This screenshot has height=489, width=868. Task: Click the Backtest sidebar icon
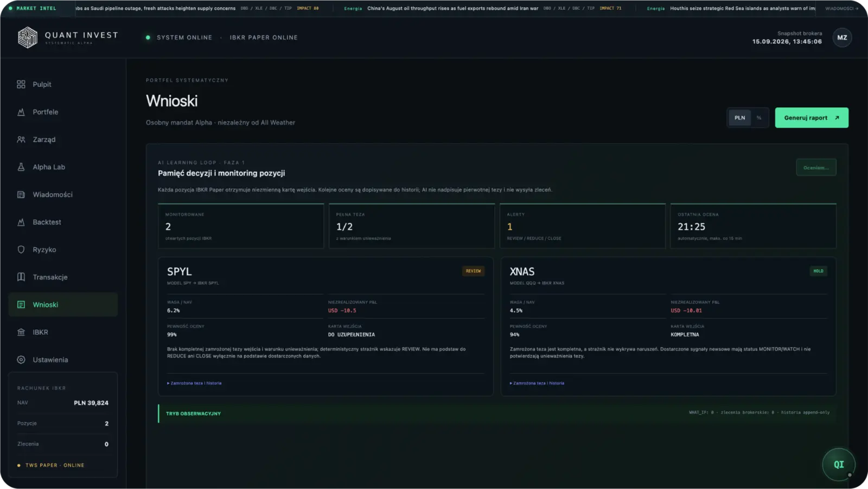click(21, 222)
